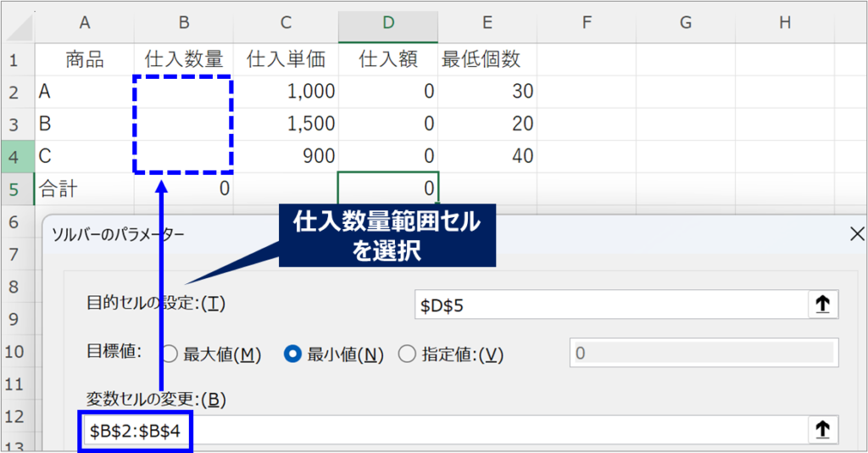Click cell B2 仕入数量 for product A

(183, 92)
